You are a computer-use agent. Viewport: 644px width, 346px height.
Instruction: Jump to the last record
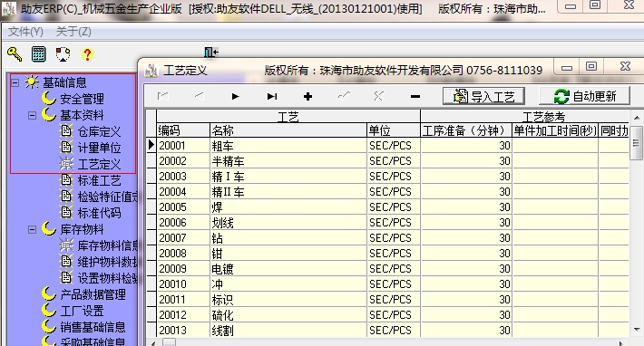[x=271, y=96]
